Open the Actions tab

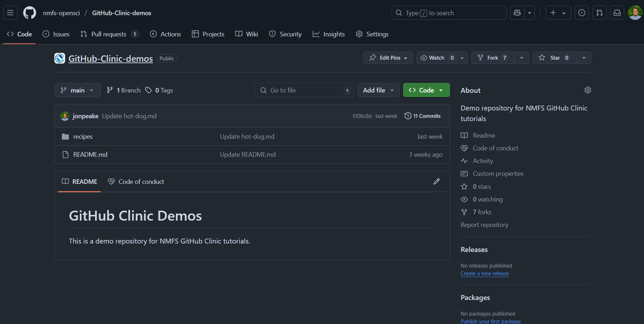click(x=165, y=34)
